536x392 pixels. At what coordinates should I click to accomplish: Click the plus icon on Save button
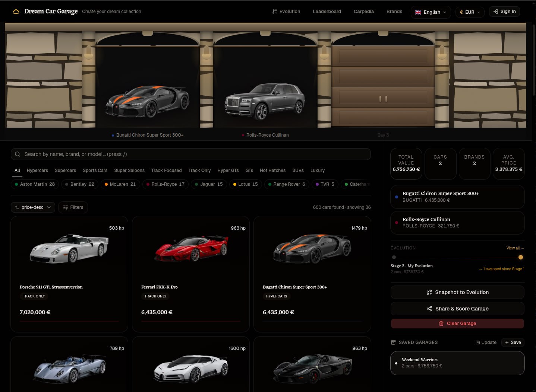pyautogui.click(x=507, y=342)
